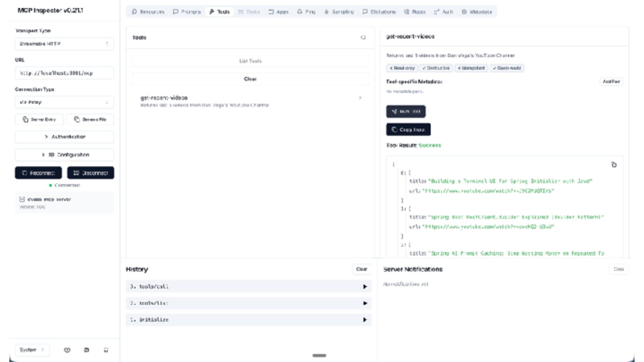Expand the tools/call history entry
The image size is (644, 362).
click(248, 286)
